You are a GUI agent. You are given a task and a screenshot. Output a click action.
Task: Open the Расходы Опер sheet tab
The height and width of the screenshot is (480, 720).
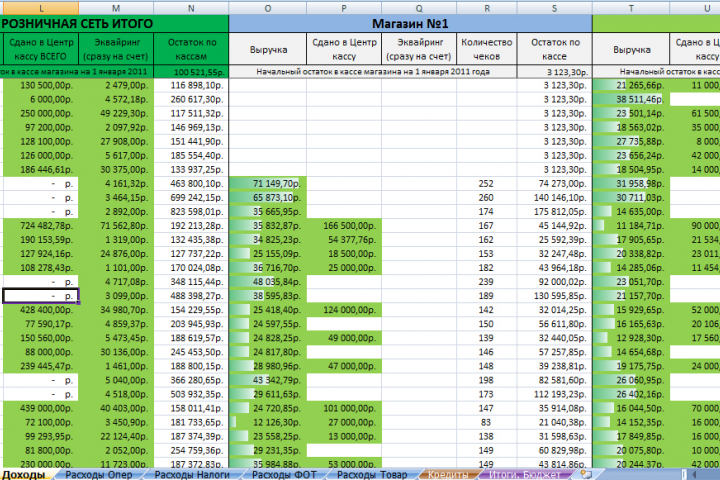click(99, 474)
